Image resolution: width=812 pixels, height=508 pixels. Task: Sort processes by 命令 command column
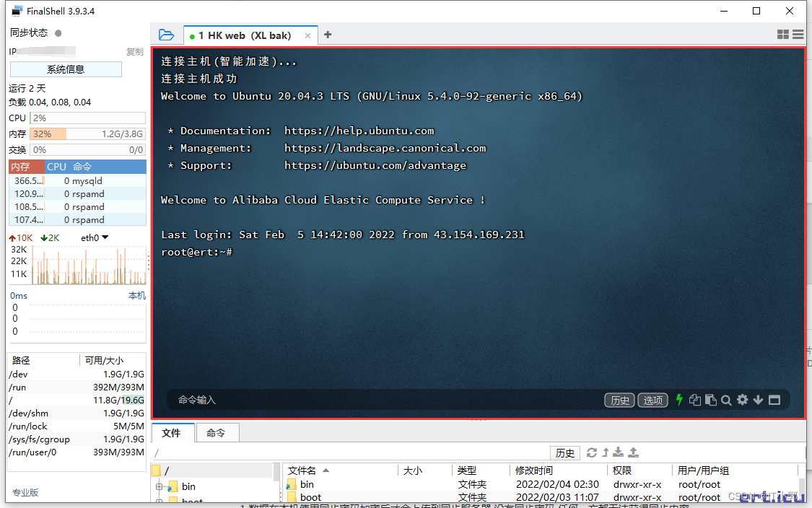[82, 167]
